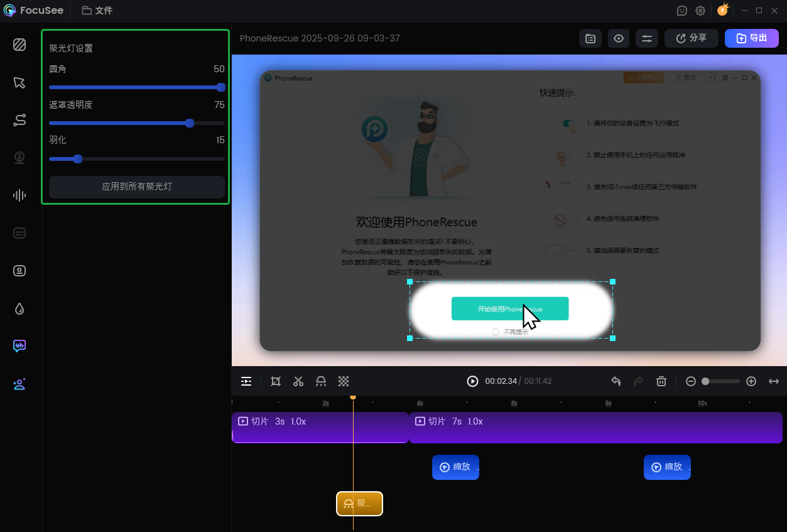Viewport: 787px width, 532px height.
Task: Select the crop tool in timeline toolbar
Action: click(276, 381)
